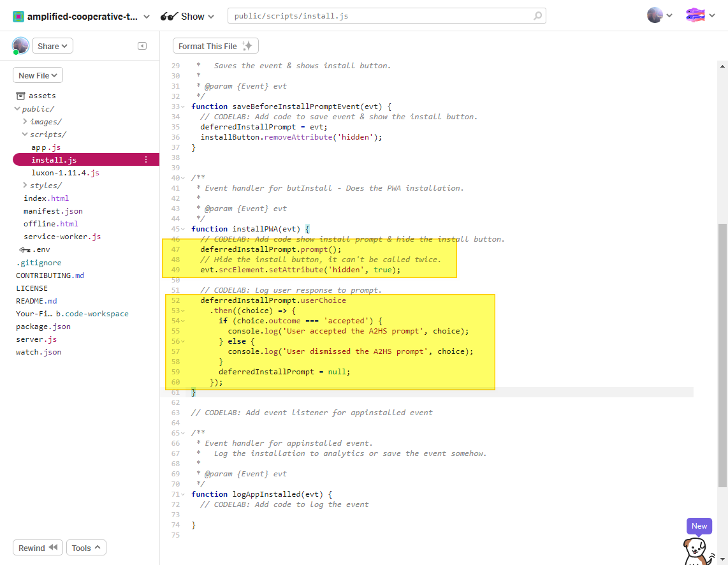The image size is (728, 565).
Task: Click the sparkle icon on Format This File
Action: tap(247, 45)
